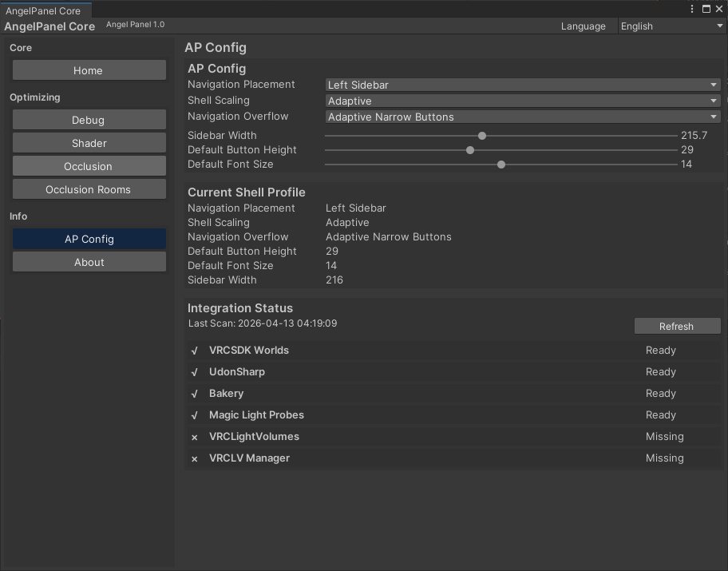The height and width of the screenshot is (571, 728).
Task: Open the three-dot window options menu
Action: click(691, 8)
